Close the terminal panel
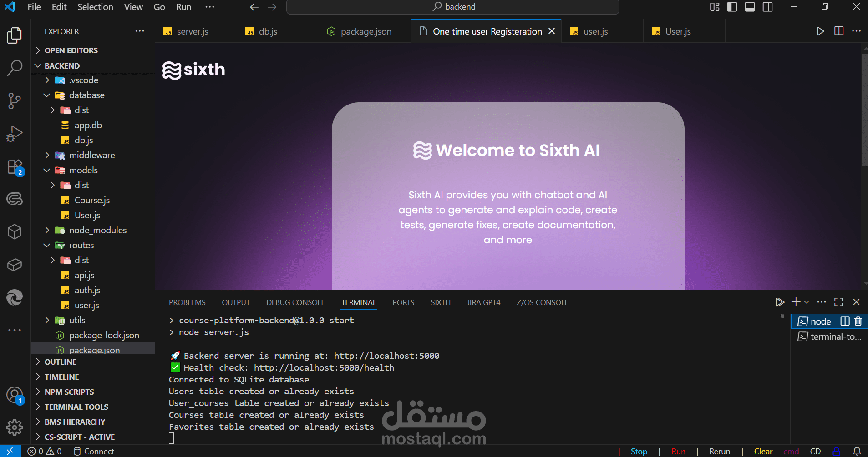This screenshot has width=868, height=457. [x=856, y=302]
